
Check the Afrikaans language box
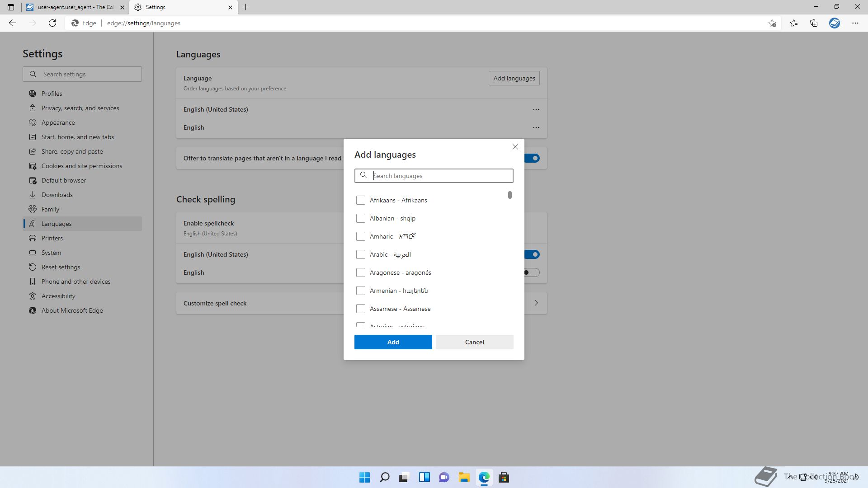pyautogui.click(x=360, y=200)
